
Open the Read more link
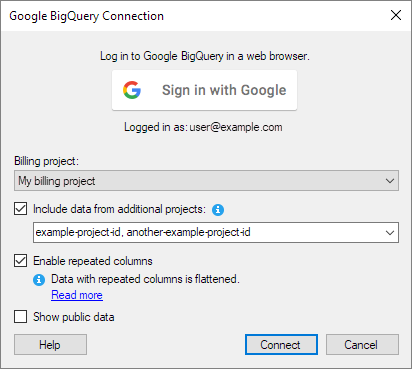click(x=77, y=295)
